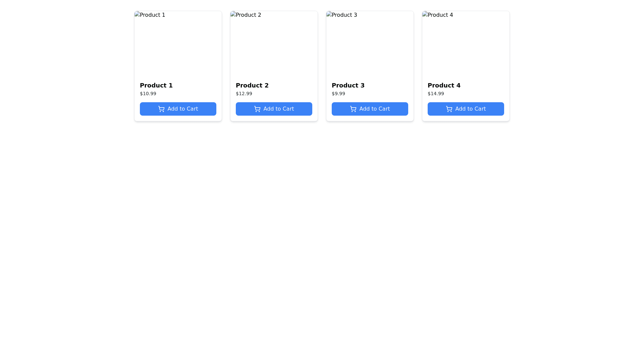
Task: Click the $10.99 price label
Action: point(148,94)
